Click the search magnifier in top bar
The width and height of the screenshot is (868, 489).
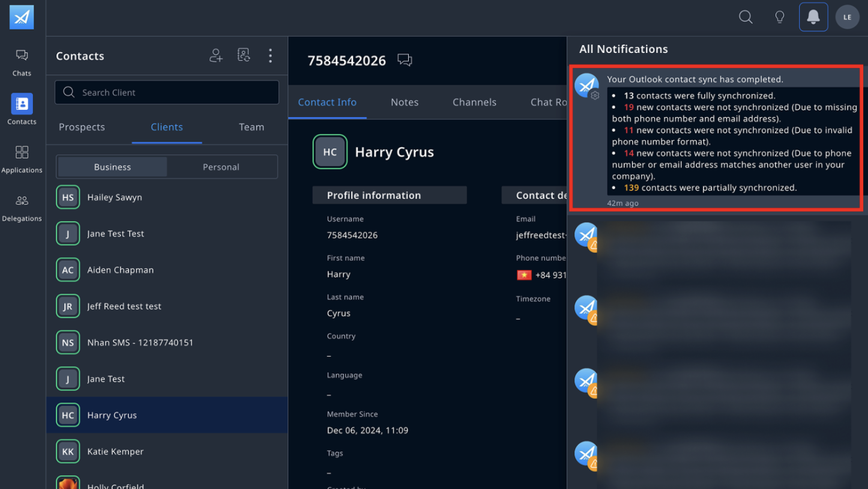click(746, 17)
